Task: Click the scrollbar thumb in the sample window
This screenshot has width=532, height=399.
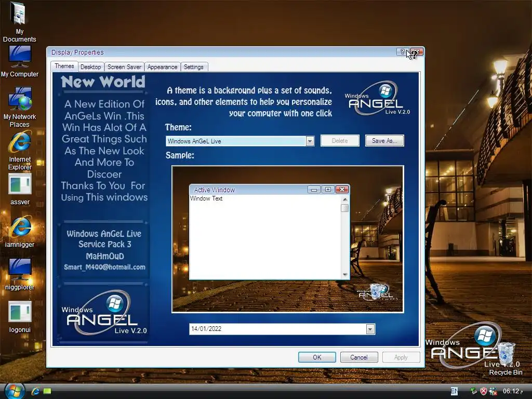Action: (345, 208)
